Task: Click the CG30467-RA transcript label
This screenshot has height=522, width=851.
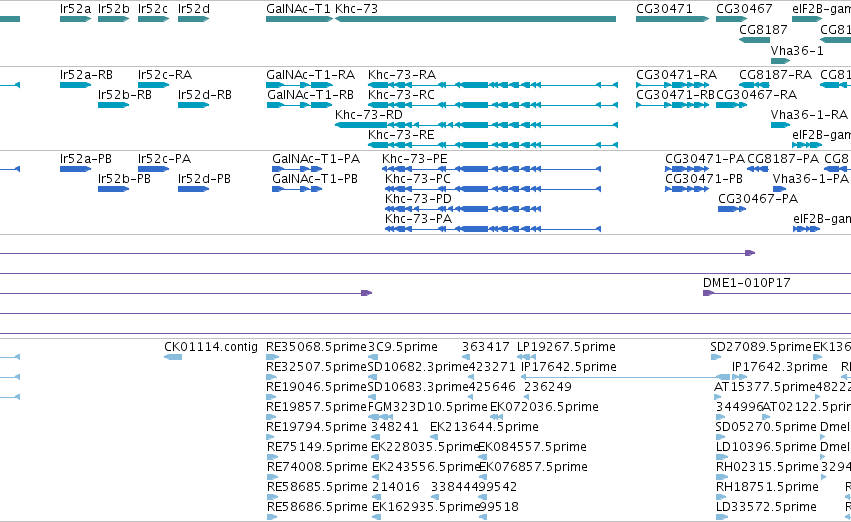Action: (757, 94)
